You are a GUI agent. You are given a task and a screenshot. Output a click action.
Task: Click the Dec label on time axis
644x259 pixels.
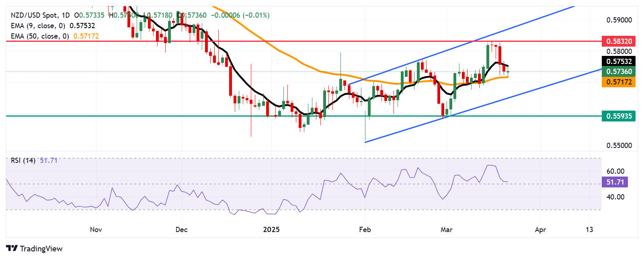pos(181,230)
